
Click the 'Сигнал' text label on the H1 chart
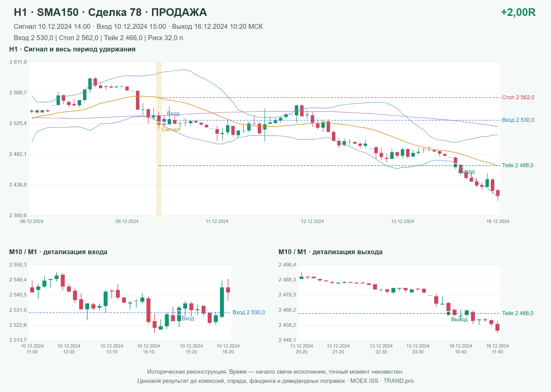(171, 130)
